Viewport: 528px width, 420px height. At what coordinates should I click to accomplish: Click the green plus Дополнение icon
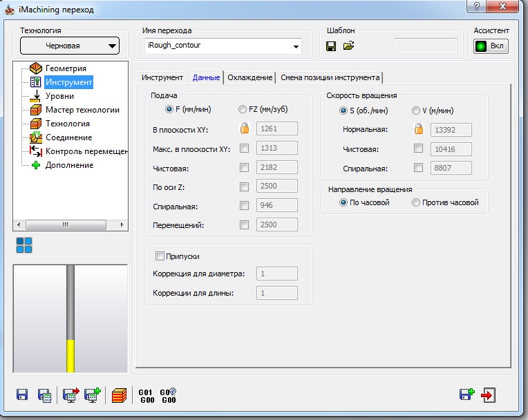[36, 165]
